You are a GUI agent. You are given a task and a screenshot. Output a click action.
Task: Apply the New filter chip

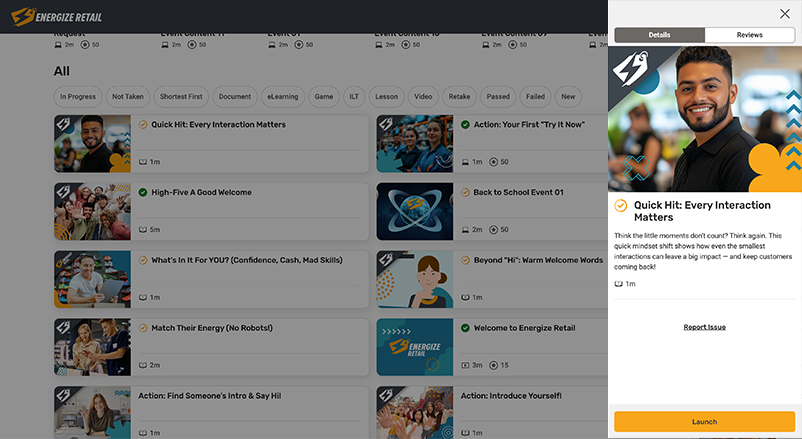pyautogui.click(x=568, y=97)
